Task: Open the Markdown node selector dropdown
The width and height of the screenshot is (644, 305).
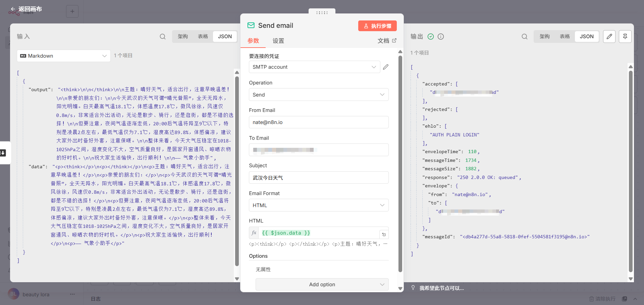Action: 64,56
